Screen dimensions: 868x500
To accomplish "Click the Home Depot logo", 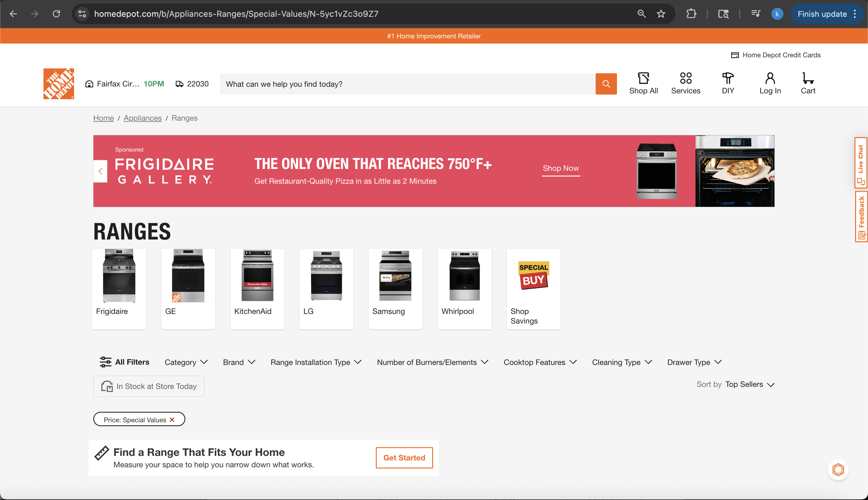I will tap(59, 84).
